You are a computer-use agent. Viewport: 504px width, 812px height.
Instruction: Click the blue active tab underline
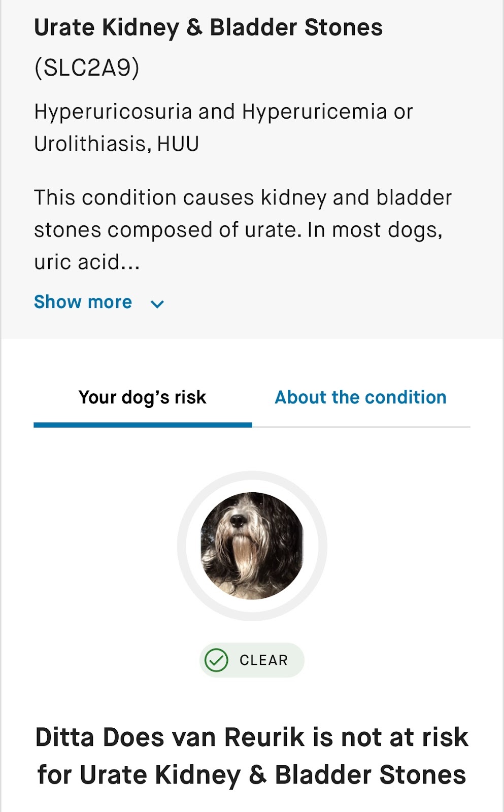[x=143, y=425]
